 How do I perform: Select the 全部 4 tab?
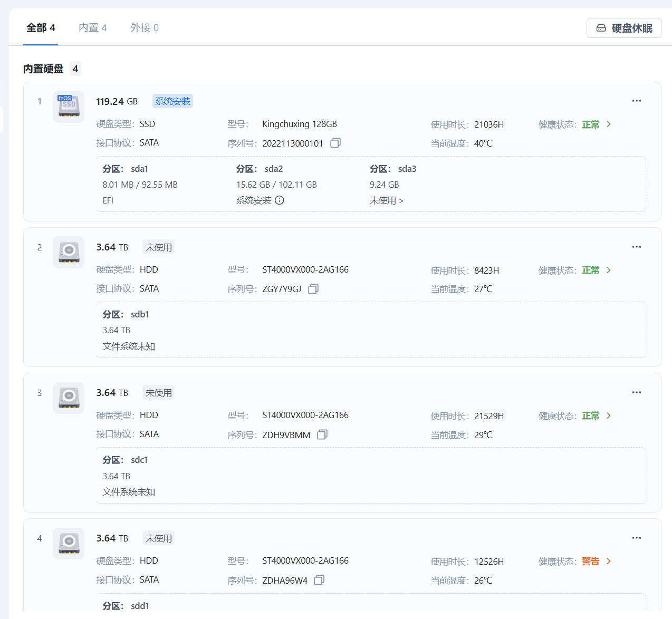(41, 28)
